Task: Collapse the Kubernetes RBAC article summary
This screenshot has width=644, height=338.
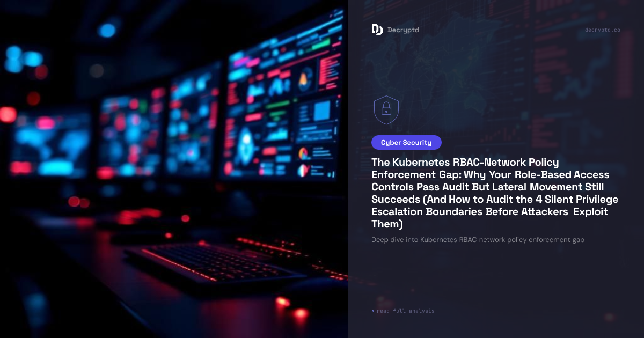Action: (478, 240)
